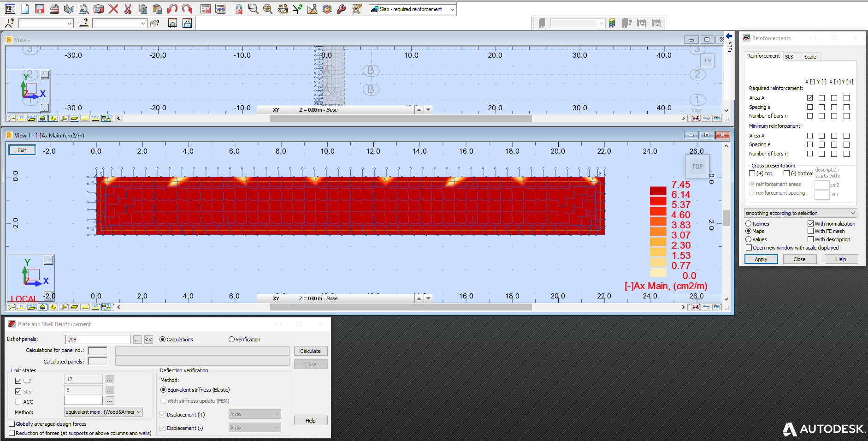Click the scissors Cut icon
Screen dimensions: 868x441
[x=128, y=9]
